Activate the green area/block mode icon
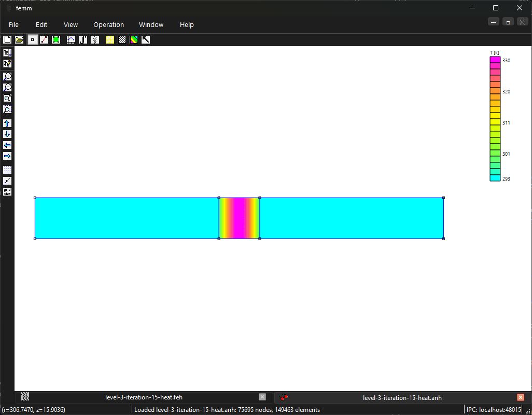This screenshot has height=415, width=532. 56,40
